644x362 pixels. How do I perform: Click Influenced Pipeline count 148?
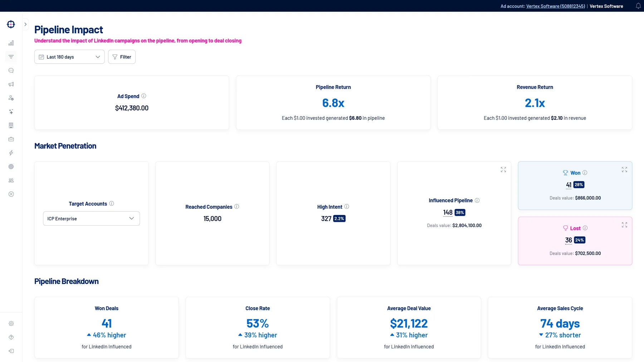coord(448,212)
